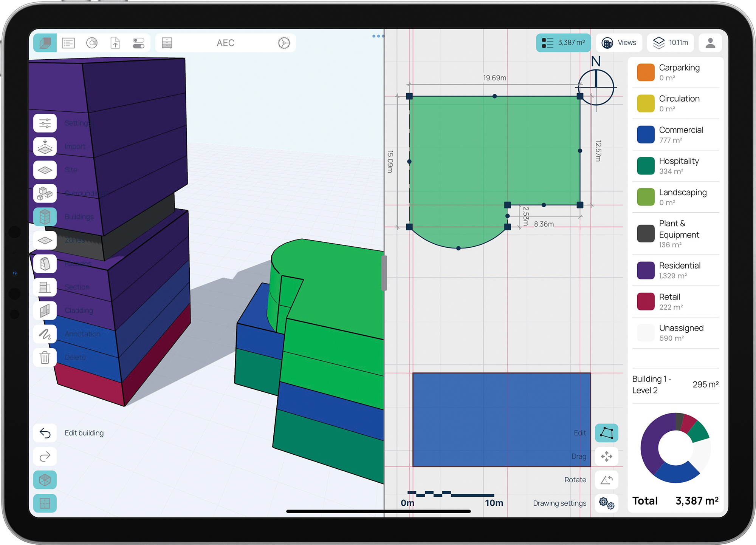Click the top edge midpoint handle
The height and width of the screenshot is (545, 756).
495,96
